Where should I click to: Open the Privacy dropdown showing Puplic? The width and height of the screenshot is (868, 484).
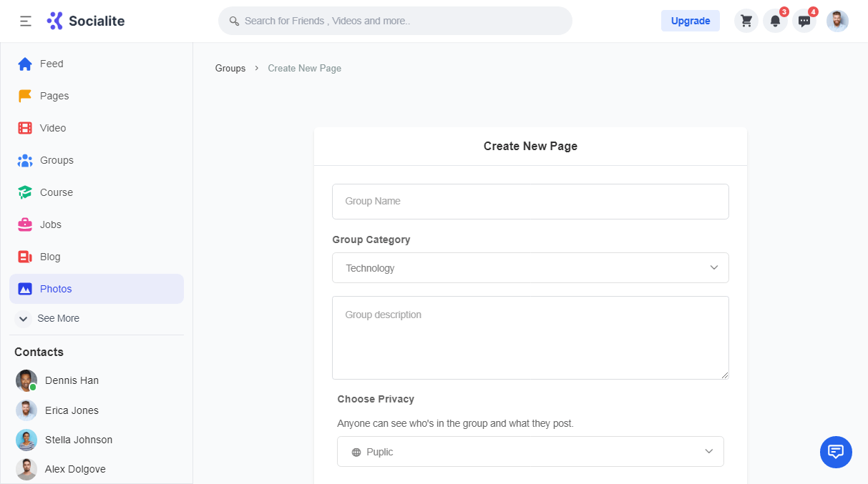530,452
